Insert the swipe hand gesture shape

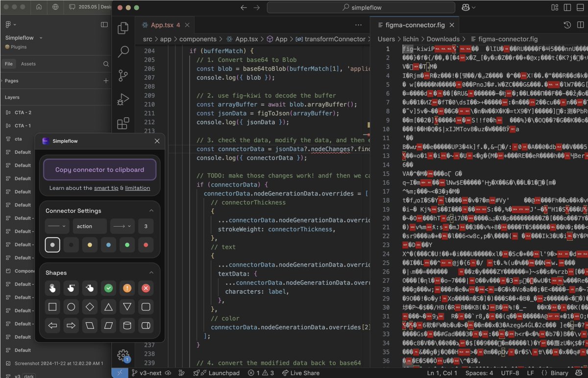71,288
